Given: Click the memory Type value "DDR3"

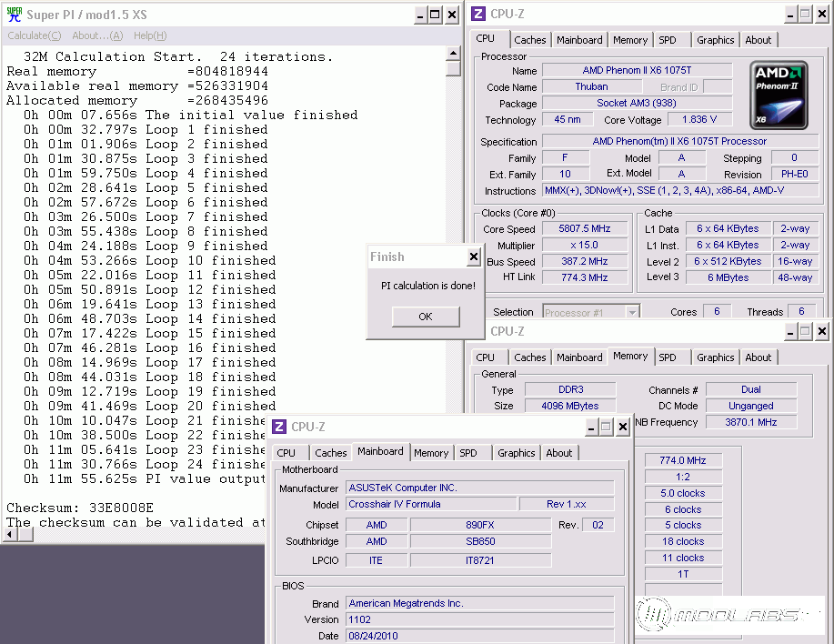Looking at the screenshot, I should pos(571,390).
